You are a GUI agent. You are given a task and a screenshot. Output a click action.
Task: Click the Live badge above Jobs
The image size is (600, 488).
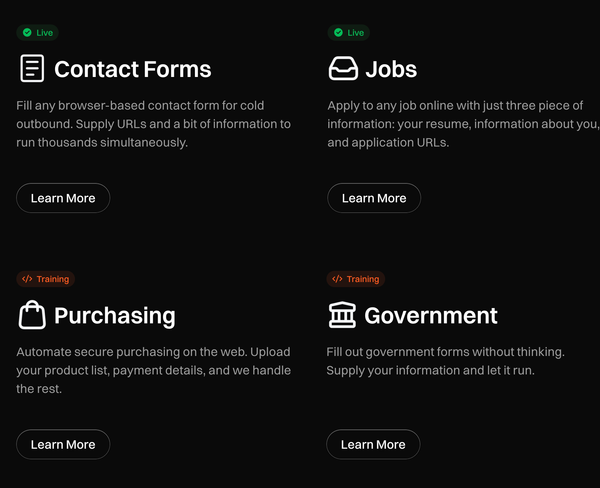349,33
